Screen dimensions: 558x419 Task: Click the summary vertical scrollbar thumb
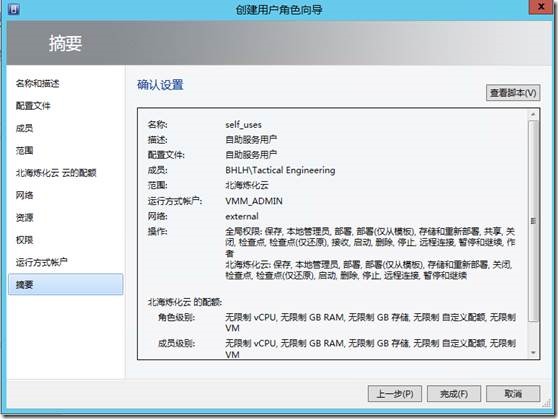[x=533, y=221]
